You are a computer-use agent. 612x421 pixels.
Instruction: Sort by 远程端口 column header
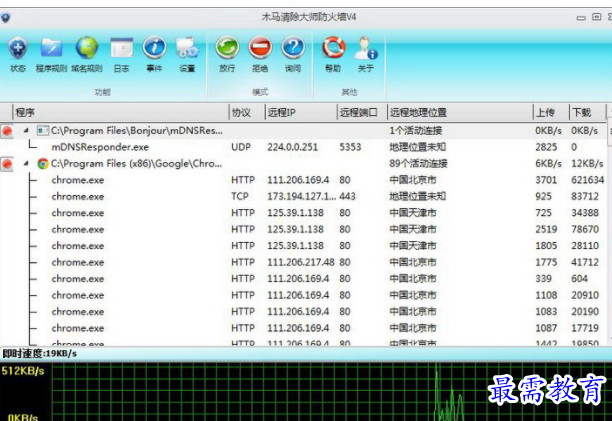click(x=362, y=113)
